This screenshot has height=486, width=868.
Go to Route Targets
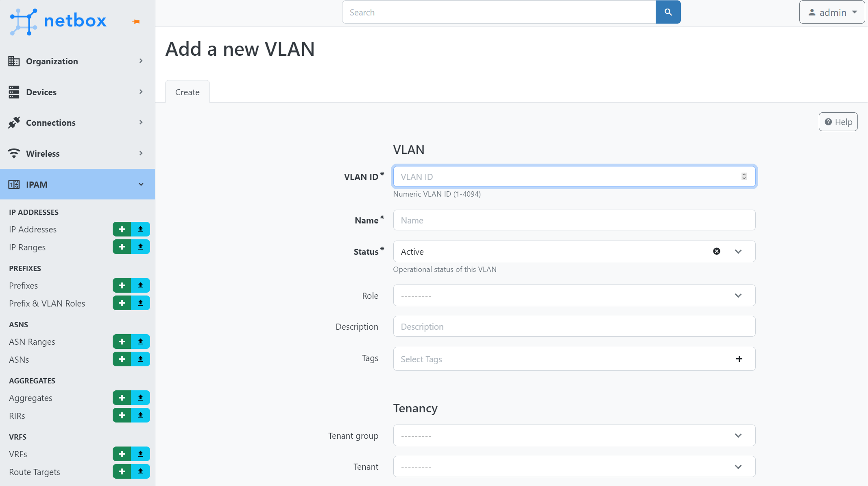tap(34, 472)
